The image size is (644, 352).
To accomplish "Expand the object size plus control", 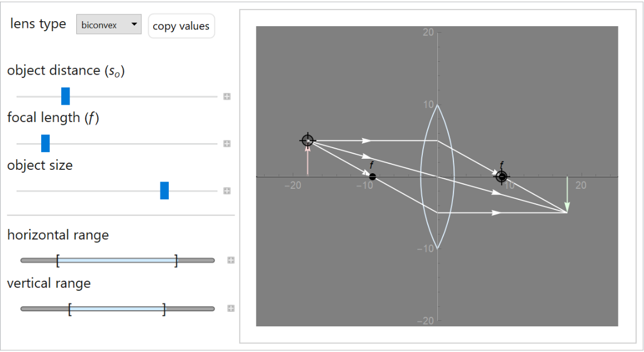I will point(227,191).
